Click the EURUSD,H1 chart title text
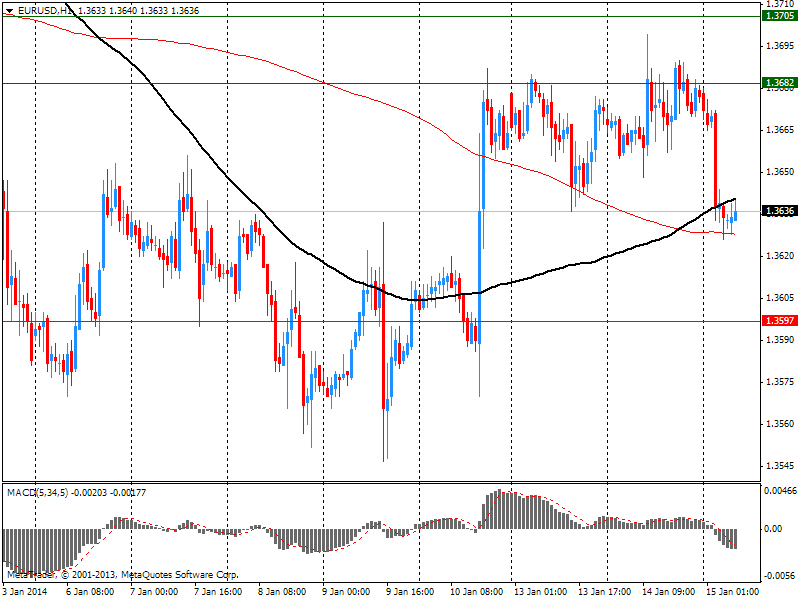 [46, 10]
